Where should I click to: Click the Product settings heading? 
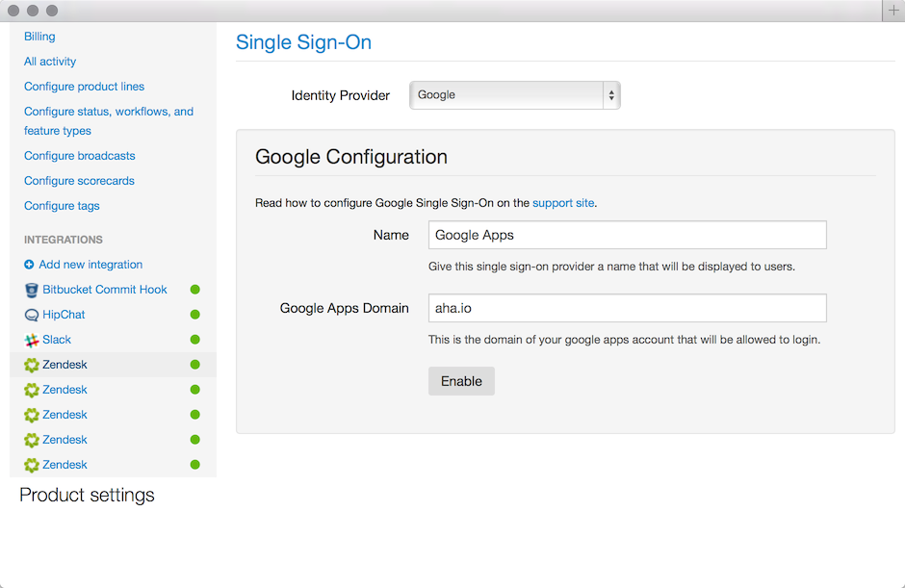(x=88, y=495)
